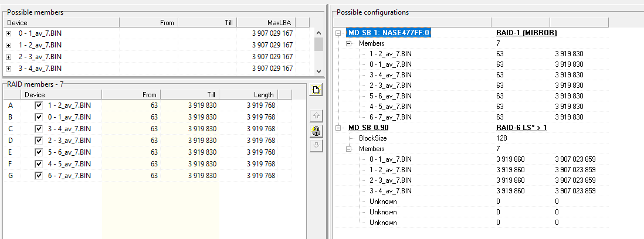The width and height of the screenshot is (644, 239).
Task: Expand device 2 - 3_av_7.BIN in Possible members
Action: pos(9,57)
